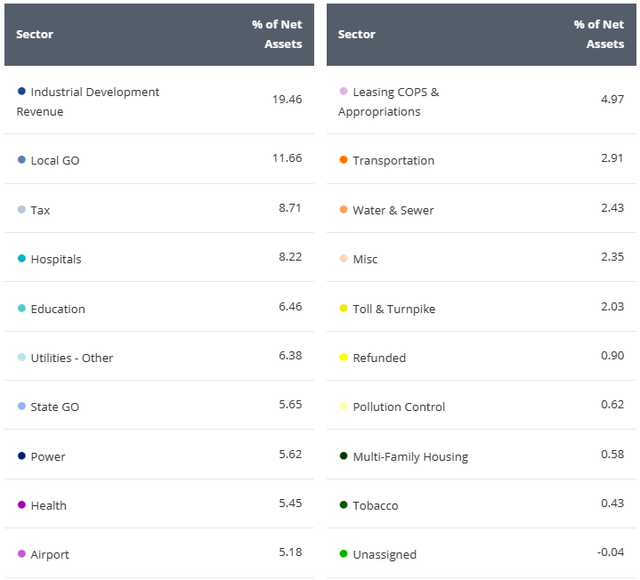The height and width of the screenshot is (580, 640).
Task: Click the right Sector column header
Action: [357, 34]
